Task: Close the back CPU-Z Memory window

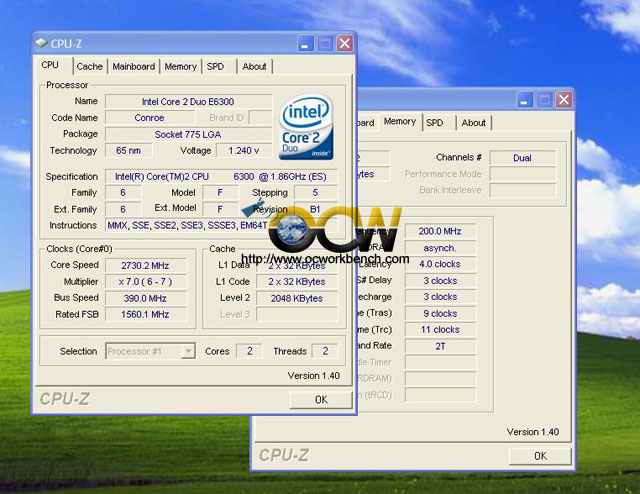Action: (x=564, y=100)
